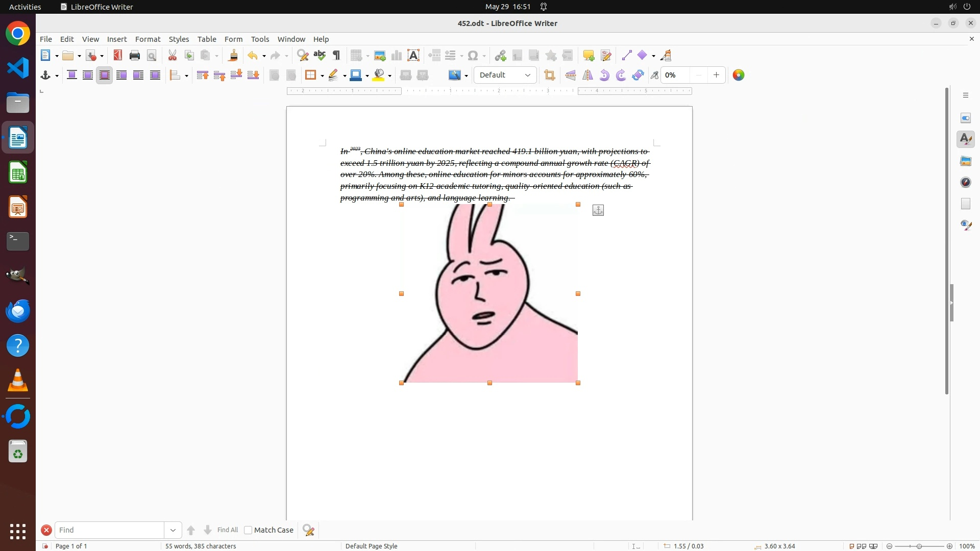The width and height of the screenshot is (980, 551).
Task: Open the Format menu
Action: [148, 39]
